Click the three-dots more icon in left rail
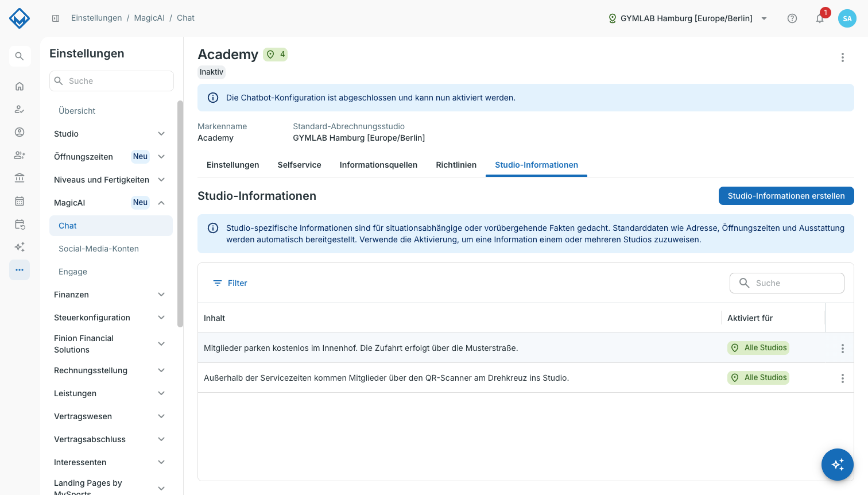Screen dimensions: 868x495 [x=20, y=270]
